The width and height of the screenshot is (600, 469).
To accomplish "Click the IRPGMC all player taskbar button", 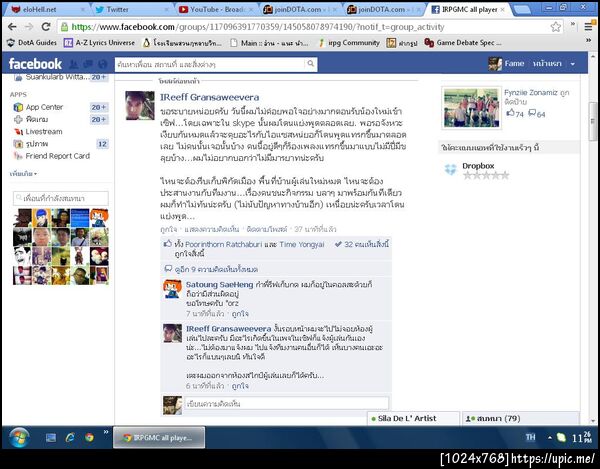I will 159,438.
